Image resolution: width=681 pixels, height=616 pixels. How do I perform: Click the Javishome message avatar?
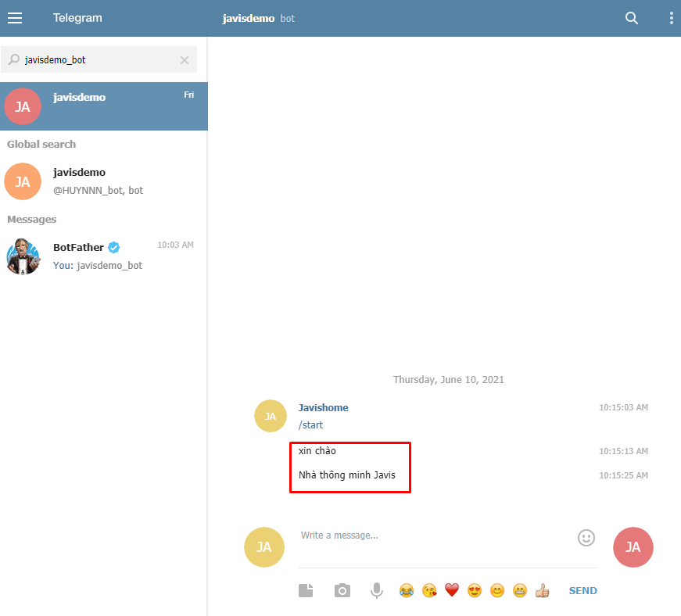(x=271, y=416)
